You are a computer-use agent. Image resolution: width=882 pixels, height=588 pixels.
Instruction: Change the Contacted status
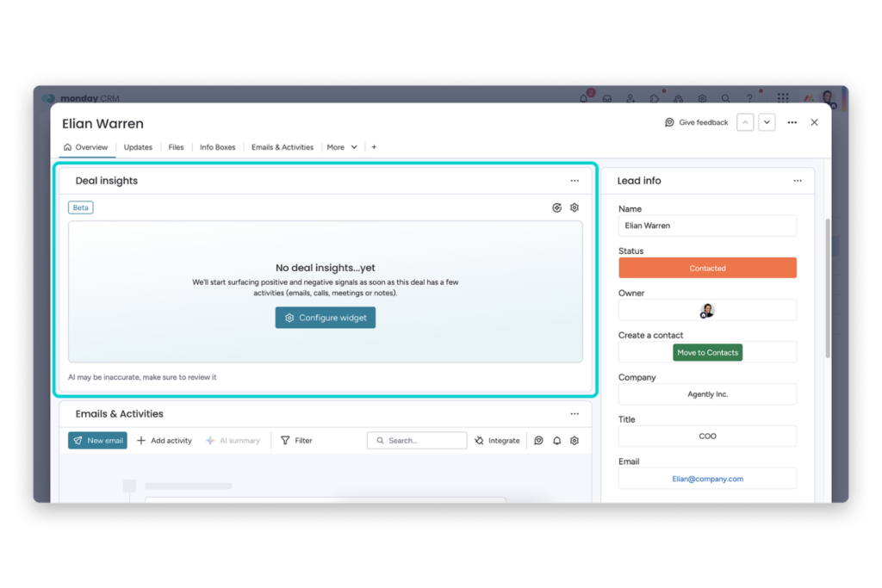click(x=708, y=268)
